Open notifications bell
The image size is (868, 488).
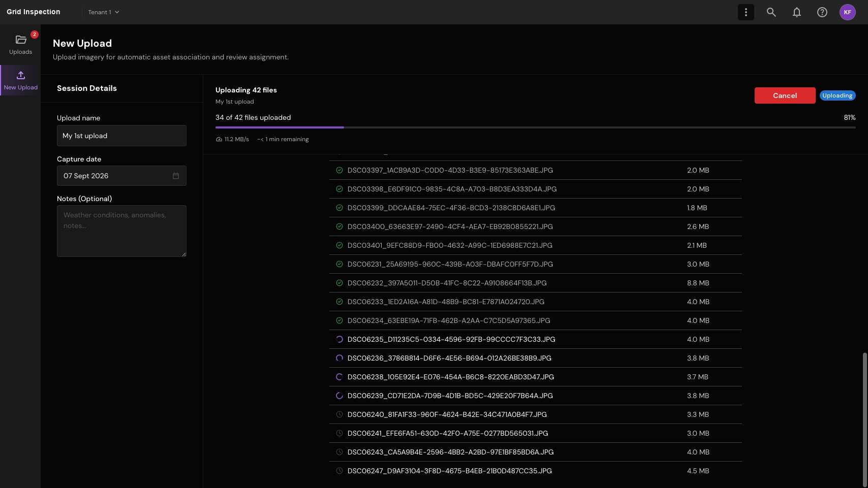click(x=796, y=12)
